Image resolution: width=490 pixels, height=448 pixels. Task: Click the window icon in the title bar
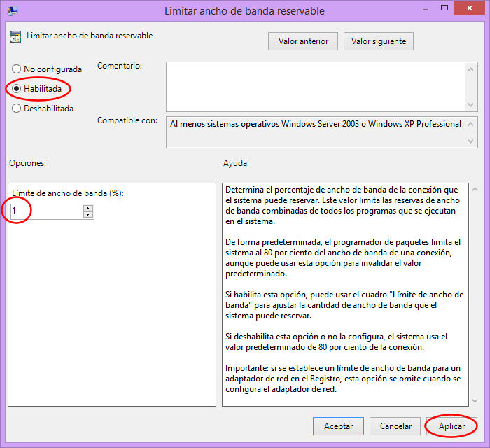click(x=13, y=11)
